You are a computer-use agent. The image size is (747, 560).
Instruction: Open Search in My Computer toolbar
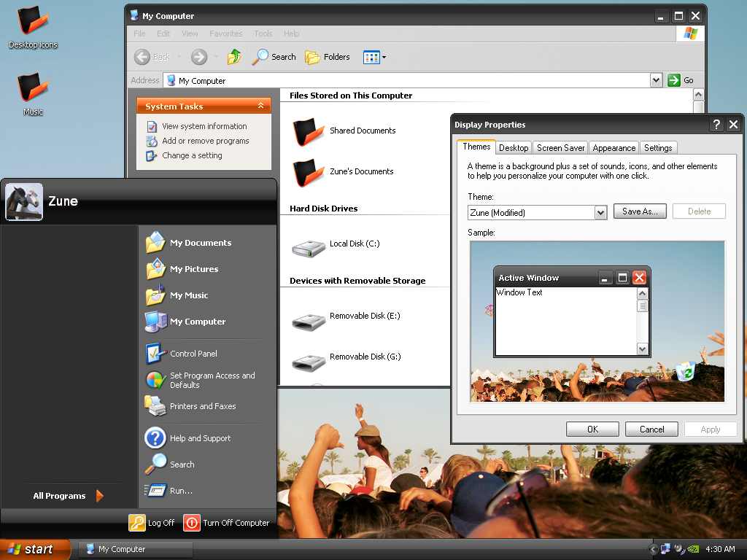pyautogui.click(x=274, y=57)
